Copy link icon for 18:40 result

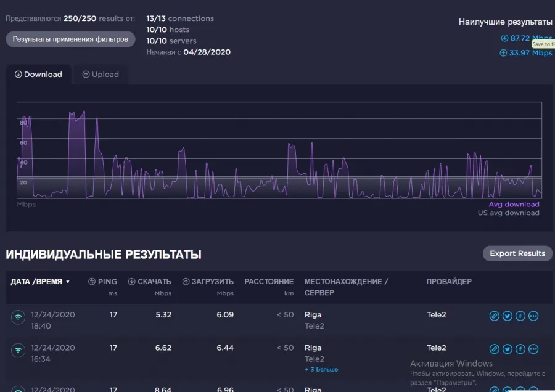pos(494,316)
